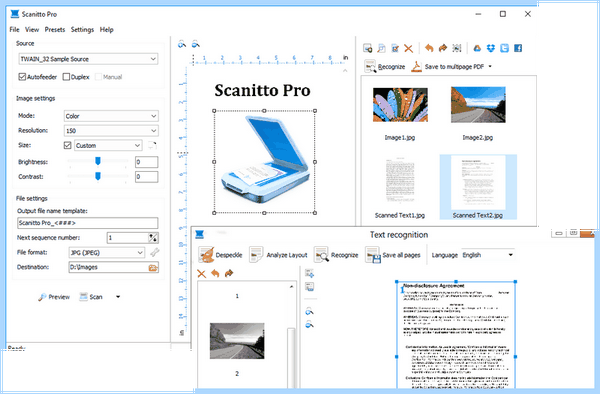Click the redo arrow in the Text recognition window
Screen dimensions: 600x394
coord(229,274)
